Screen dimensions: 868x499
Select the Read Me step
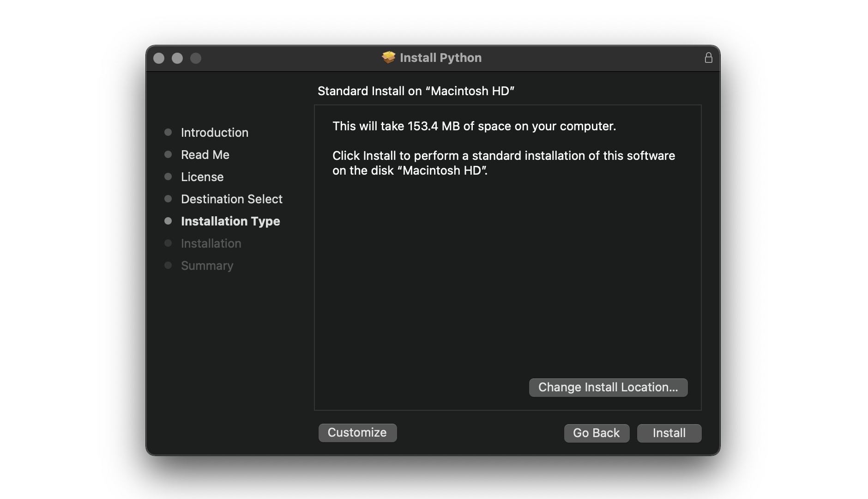click(x=205, y=155)
